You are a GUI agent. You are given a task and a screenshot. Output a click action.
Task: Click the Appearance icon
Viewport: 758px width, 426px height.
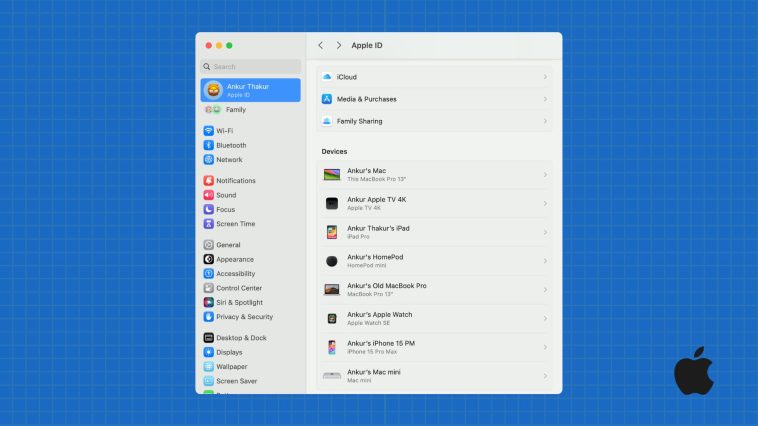pos(208,259)
